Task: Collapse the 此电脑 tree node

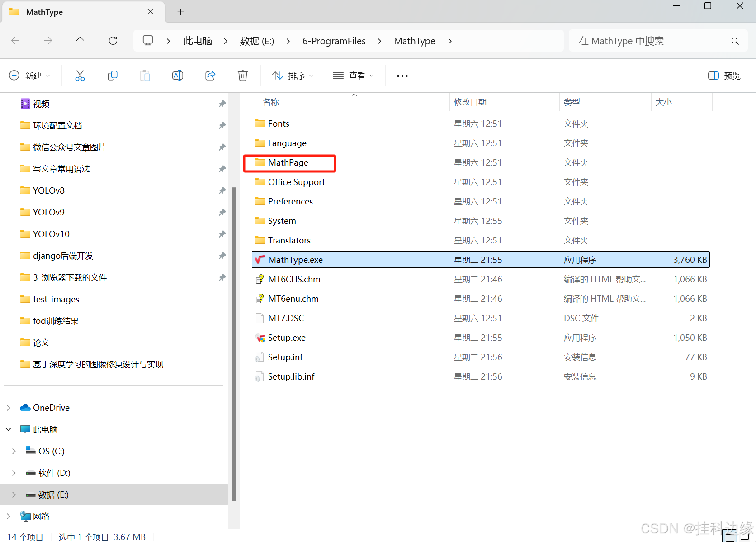Action: 9,429
